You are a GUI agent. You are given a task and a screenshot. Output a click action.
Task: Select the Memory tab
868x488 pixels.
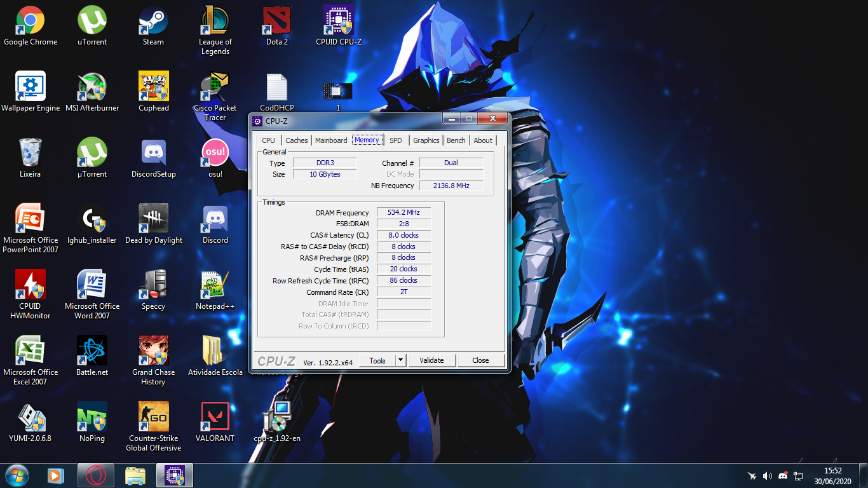367,140
